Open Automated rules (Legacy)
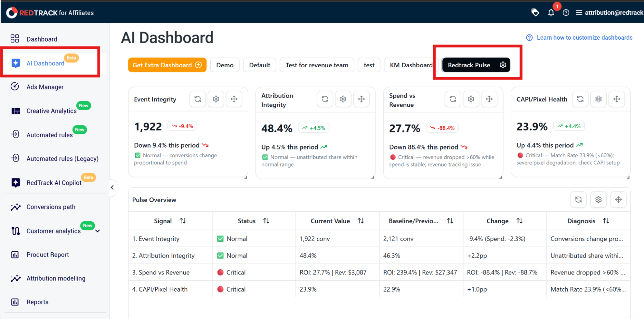The height and width of the screenshot is (319, 644). click(x=62, y=159)
